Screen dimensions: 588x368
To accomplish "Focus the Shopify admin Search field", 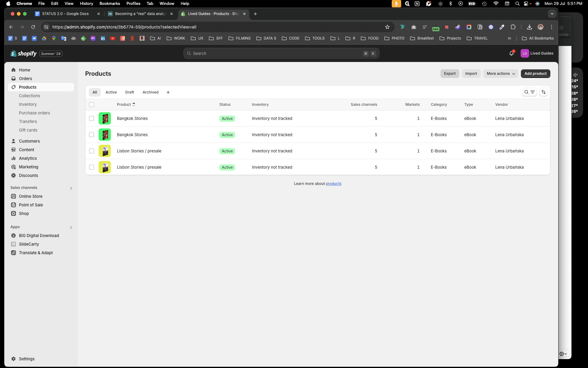I will [x=281, y=53].
